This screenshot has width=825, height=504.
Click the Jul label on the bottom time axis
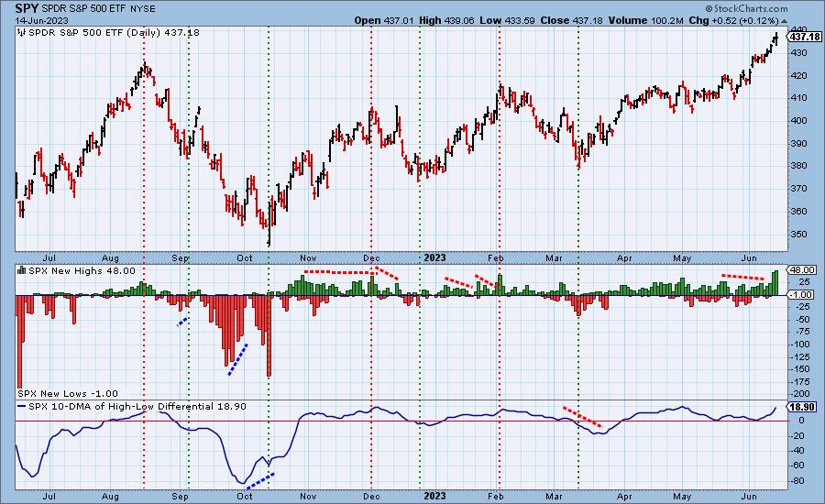pyautogui.click(x=49, y=496)
